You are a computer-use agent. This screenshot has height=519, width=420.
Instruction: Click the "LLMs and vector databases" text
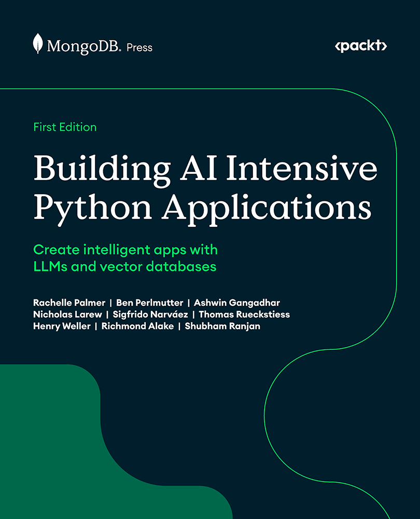(124, 267)
